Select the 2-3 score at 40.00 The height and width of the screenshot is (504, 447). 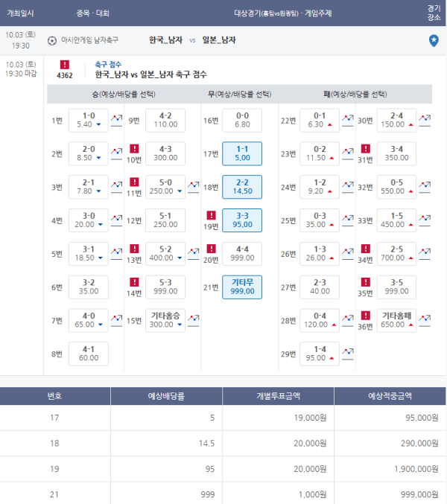pyautogui.click(x=320, y=287)
